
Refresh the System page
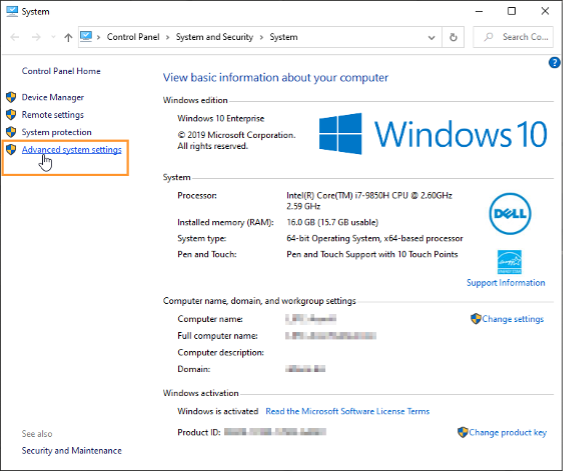tap(453, 37)
